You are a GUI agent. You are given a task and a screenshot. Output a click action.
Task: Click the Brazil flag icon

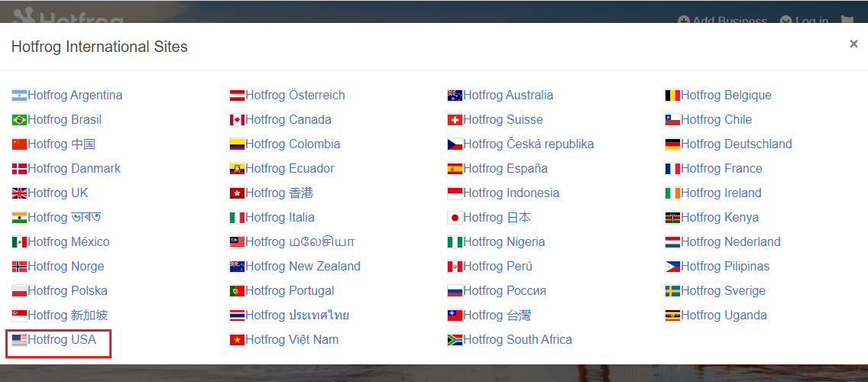(19, 120)
